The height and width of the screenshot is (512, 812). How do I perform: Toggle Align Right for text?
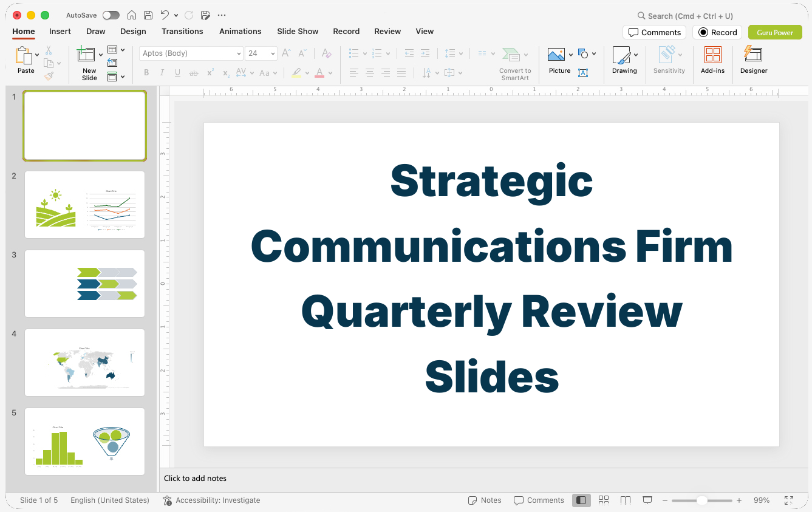tap(386, 73)
